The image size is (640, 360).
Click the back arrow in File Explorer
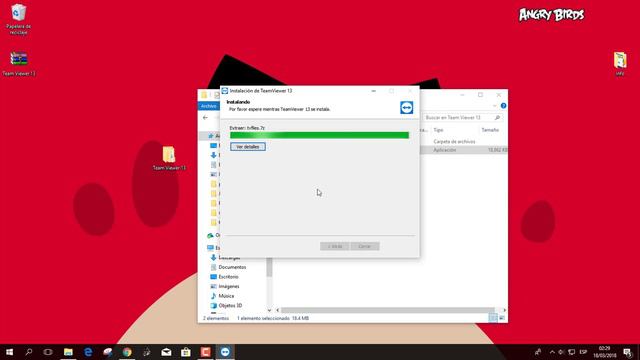[x=205, y=118]
